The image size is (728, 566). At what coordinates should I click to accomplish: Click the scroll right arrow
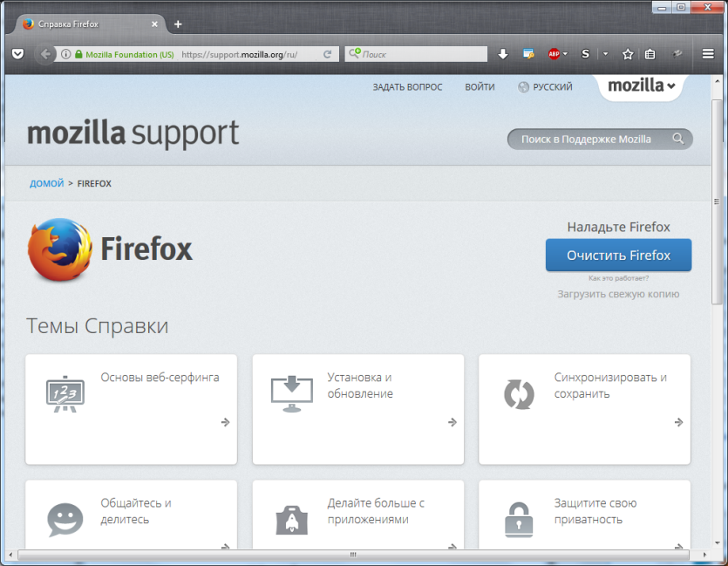pyautogui.click(x=704, y=555)
